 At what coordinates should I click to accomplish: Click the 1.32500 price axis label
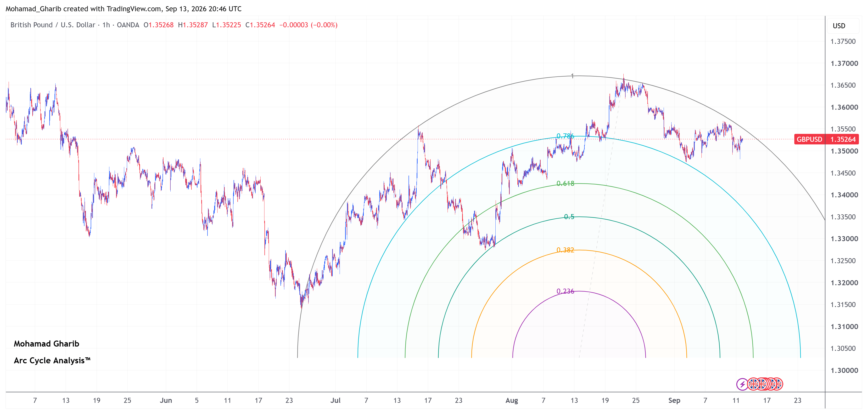coord(843,261)
